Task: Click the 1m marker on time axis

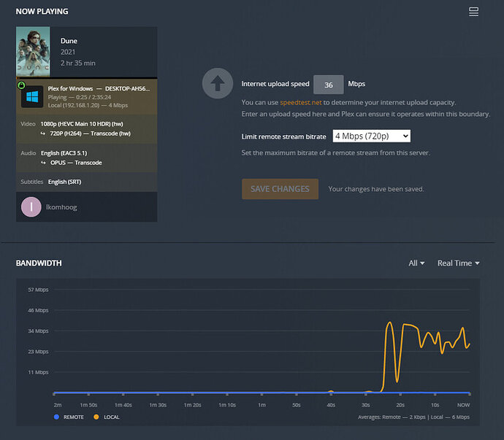Action: pos(262,405)
